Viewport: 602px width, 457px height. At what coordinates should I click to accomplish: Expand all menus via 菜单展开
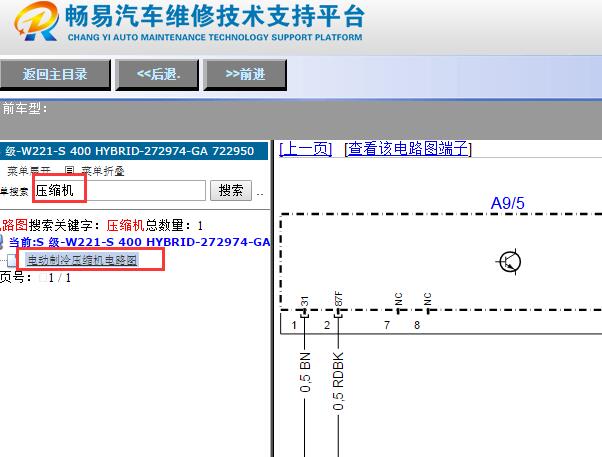point(29,171)
